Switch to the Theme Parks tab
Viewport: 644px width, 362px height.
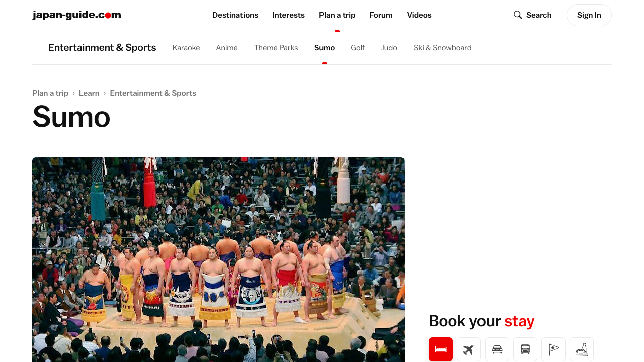pyautogui.click(x=276, y=48)
